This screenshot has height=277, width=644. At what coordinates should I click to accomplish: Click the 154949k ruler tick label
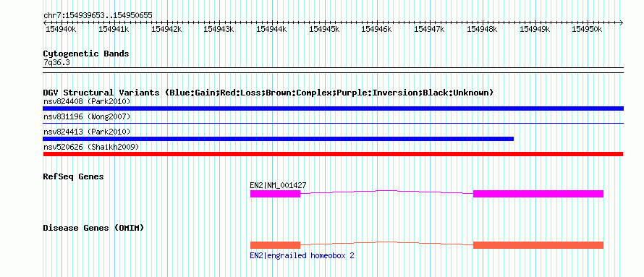[x=535, y=29]
